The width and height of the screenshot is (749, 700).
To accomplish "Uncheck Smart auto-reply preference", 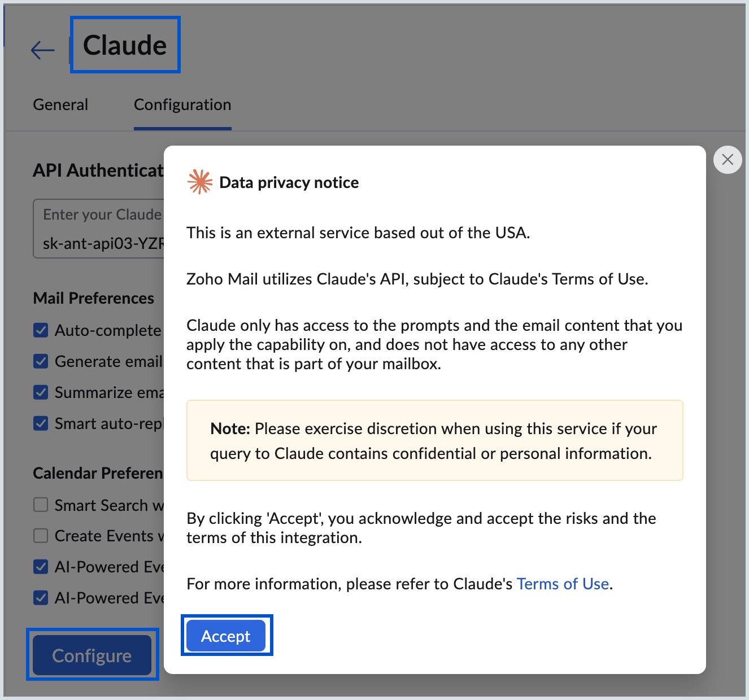I will (x=40, y=423).
